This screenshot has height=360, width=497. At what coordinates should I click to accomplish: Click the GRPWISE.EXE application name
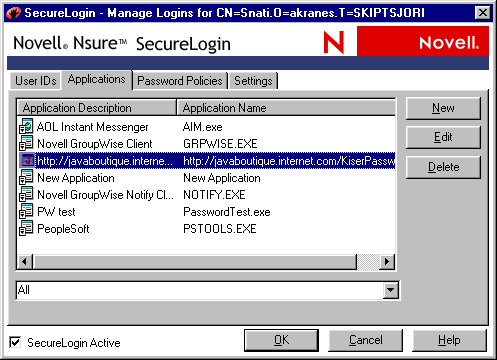point(220,144)
